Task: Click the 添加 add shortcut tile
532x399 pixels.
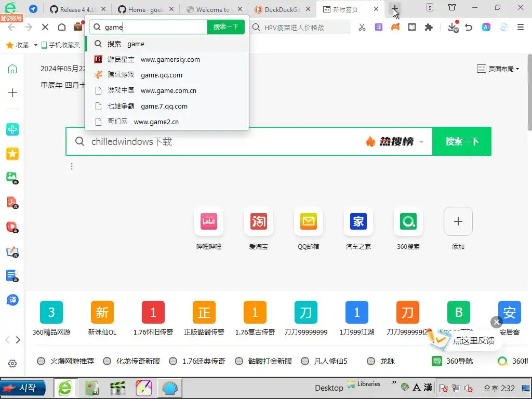Action: (x=458, y=221)
